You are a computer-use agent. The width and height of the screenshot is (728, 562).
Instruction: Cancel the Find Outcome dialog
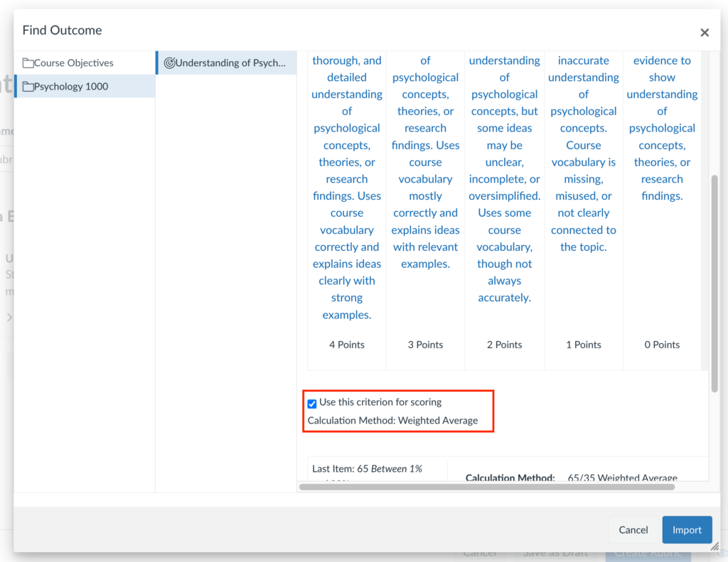click(x=633, y=529)
